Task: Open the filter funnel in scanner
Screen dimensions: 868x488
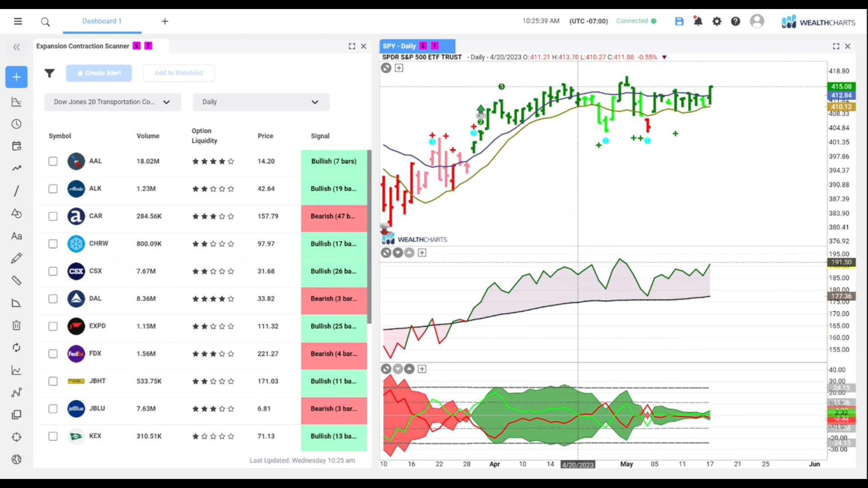Action: pyautogui.click(x=49, y=73)
